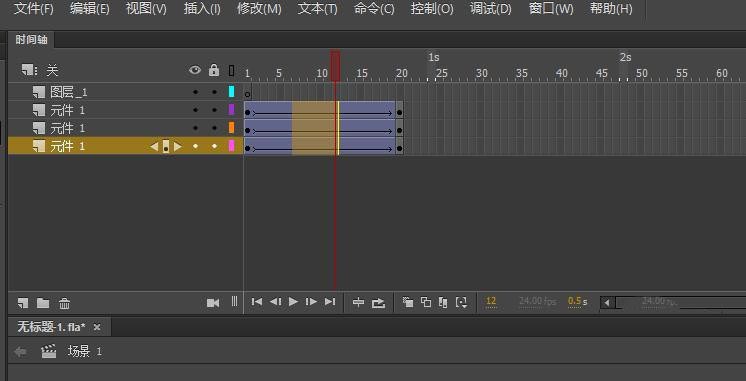The width and height of the screenshot is (746, 381).
Task: Select the 时间轴 panel tab
Action: click(x=31, y=40)
